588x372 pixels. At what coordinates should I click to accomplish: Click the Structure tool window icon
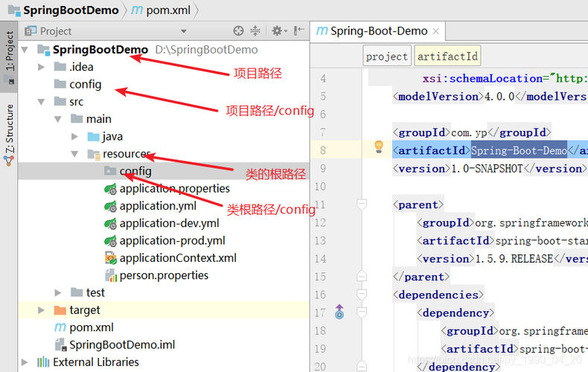[x=9, y=161]
